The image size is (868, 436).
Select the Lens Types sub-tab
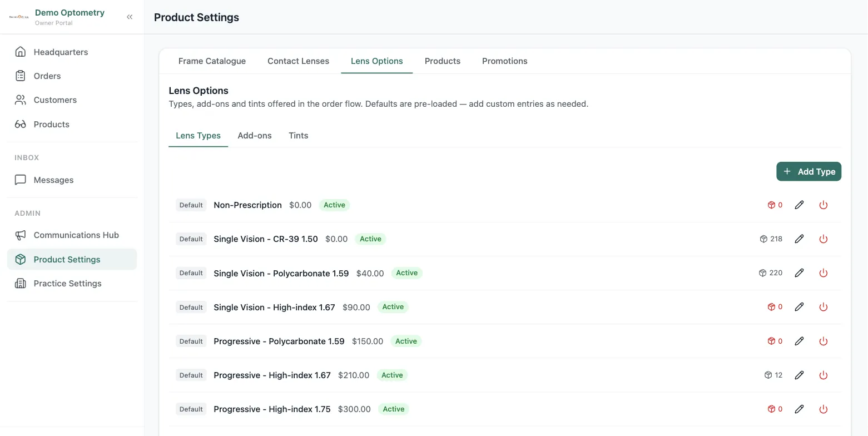(x=199, y=136)
